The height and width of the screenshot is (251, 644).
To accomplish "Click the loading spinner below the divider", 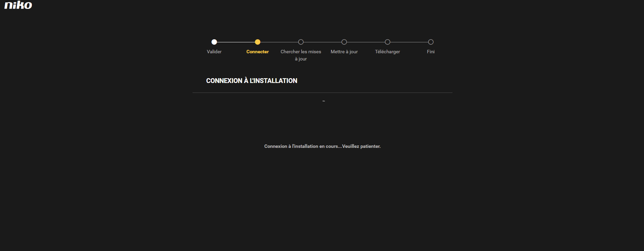I will point(324,101).
